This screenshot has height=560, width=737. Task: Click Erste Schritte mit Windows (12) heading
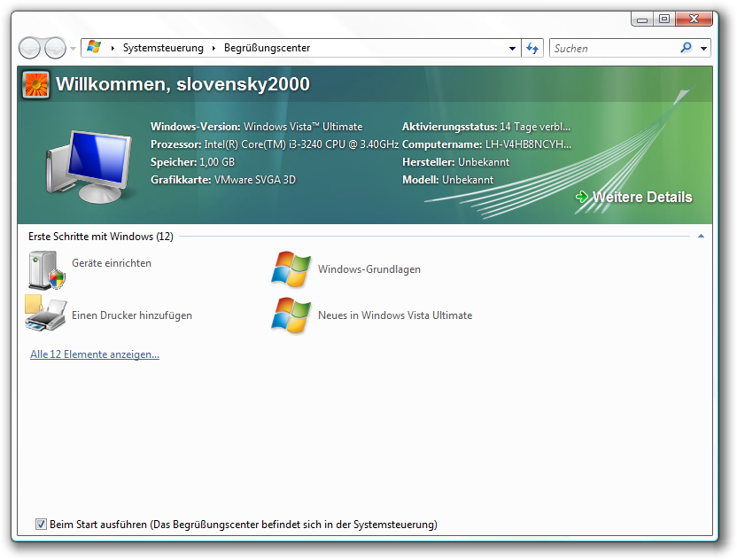click(101, 237)
